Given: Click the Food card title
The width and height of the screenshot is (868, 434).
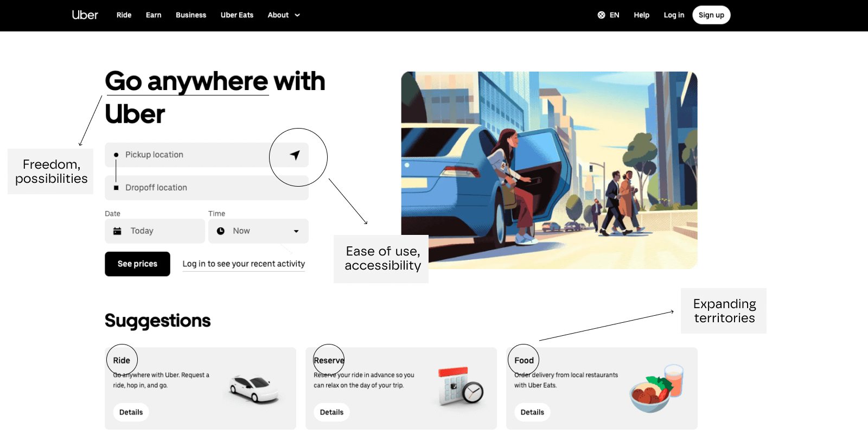Looking at the screenshot, I should [x=524, y=360].
